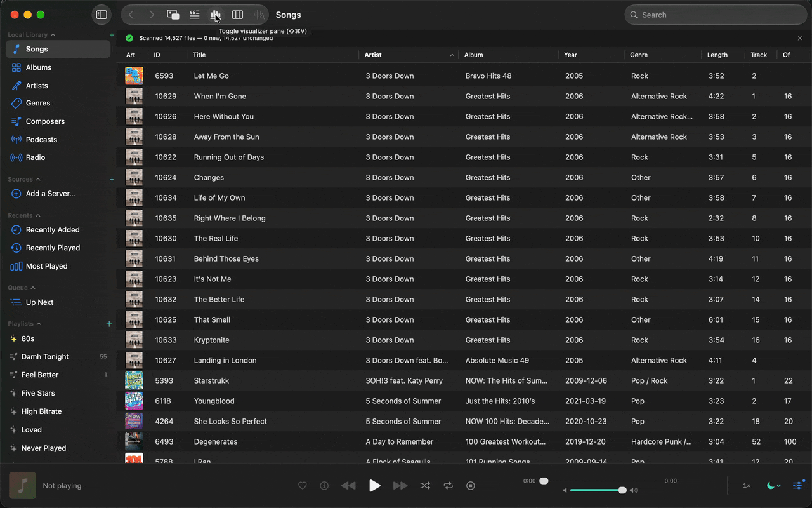Screen dimensions: 812x508
Task: Open the Damh Tonight playlist
Action: (x=58, y=357)
